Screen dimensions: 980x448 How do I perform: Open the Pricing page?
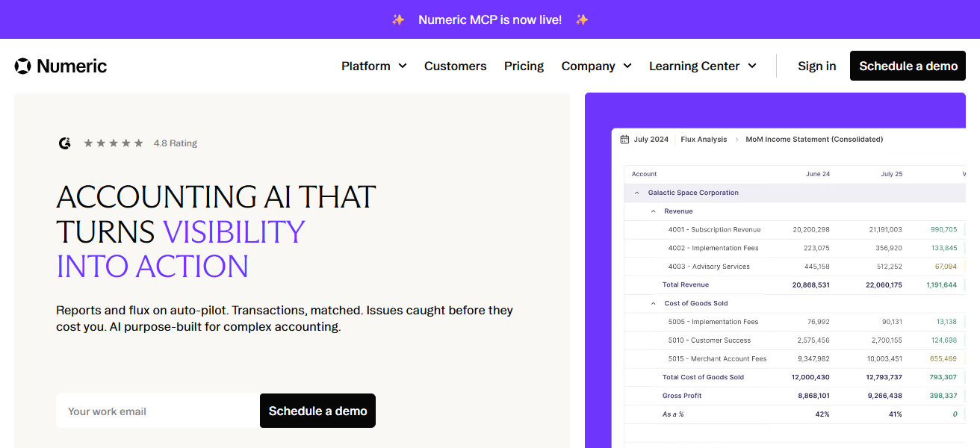(x=524, y=66)
